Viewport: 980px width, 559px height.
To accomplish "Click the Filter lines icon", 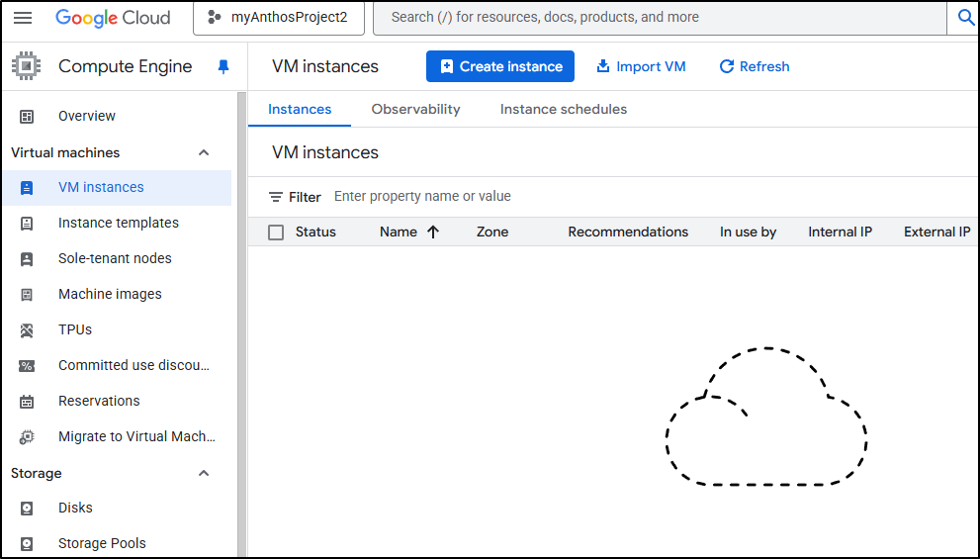I will coord(276,197).
